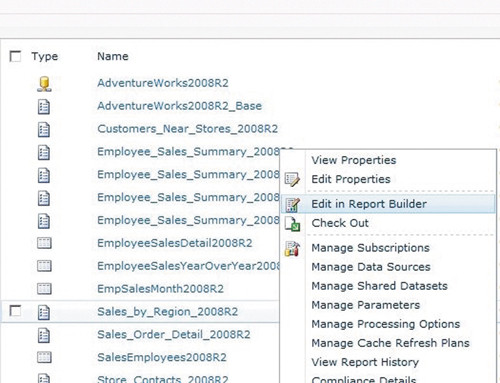Screen dimensions: 500x383
Task: Click the report icon beside Customers_Near_Stores_2008R2
Action: [x=44, y=130]
